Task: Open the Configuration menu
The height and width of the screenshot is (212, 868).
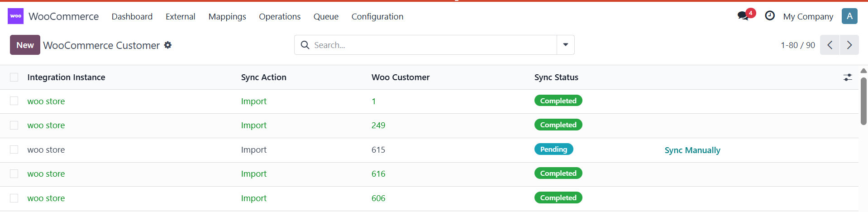Action: [x=377, y=16]
